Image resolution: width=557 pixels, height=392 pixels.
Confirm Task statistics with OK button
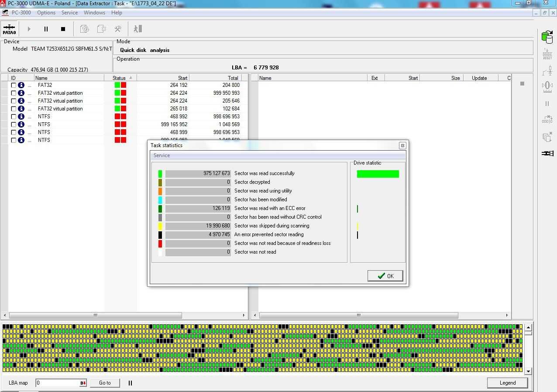(x=385, y=276)
